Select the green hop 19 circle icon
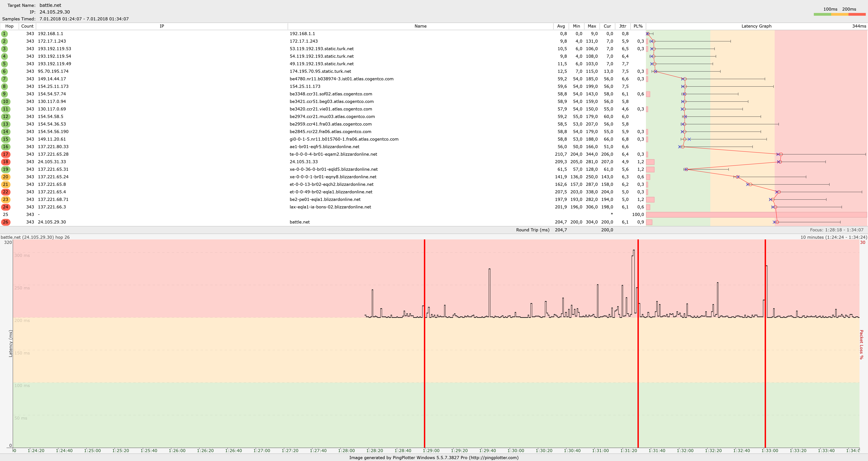The image size is (868, 461). [x=5, y=169]
